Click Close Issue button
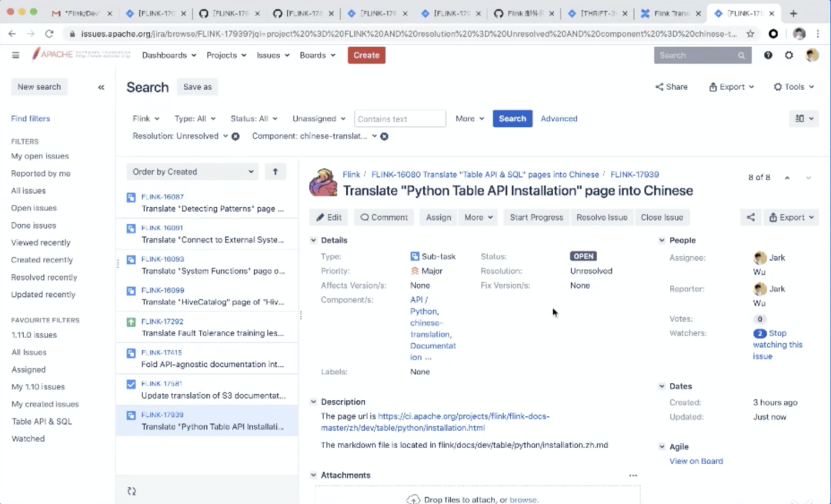This screenshot has height=504, width=831. 662,217
